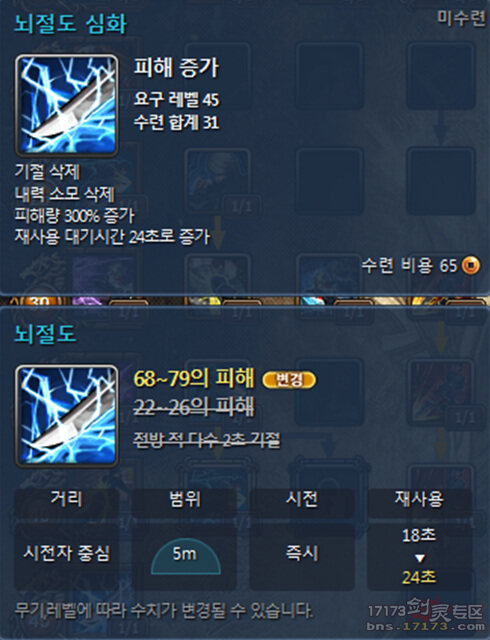Viewport: 490px width, 640px height.
Task: Click the 미수련 status label
Action: click(x=461, y=18)
